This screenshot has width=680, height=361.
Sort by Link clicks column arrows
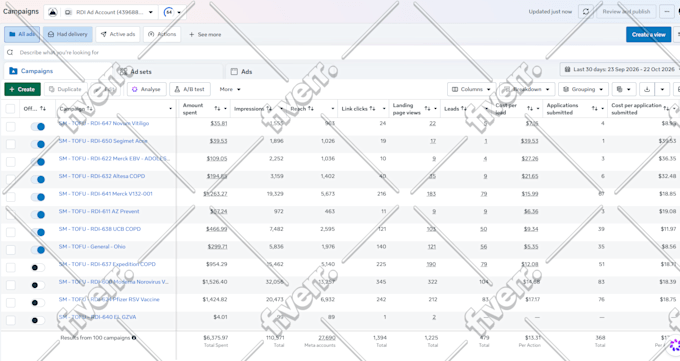[x=373, y=108]
